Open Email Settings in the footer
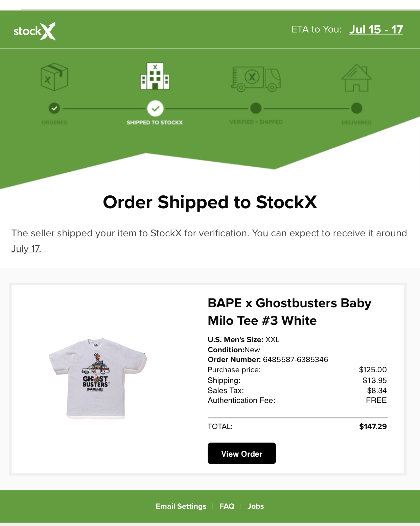 [181, 506]
